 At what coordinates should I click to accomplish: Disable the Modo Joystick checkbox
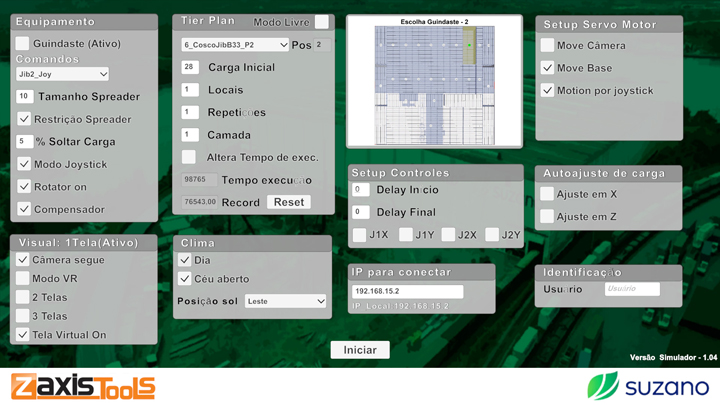tap(24, 164)
